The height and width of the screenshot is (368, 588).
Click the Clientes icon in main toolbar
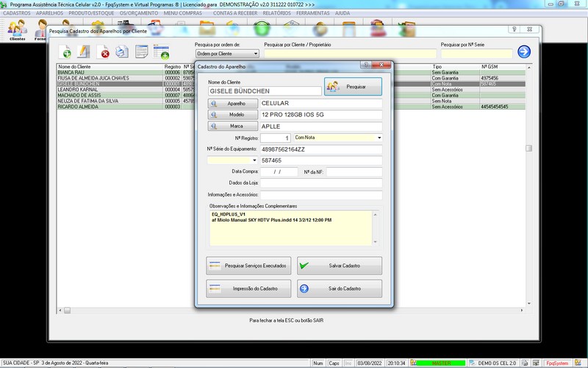coord(17,30)
